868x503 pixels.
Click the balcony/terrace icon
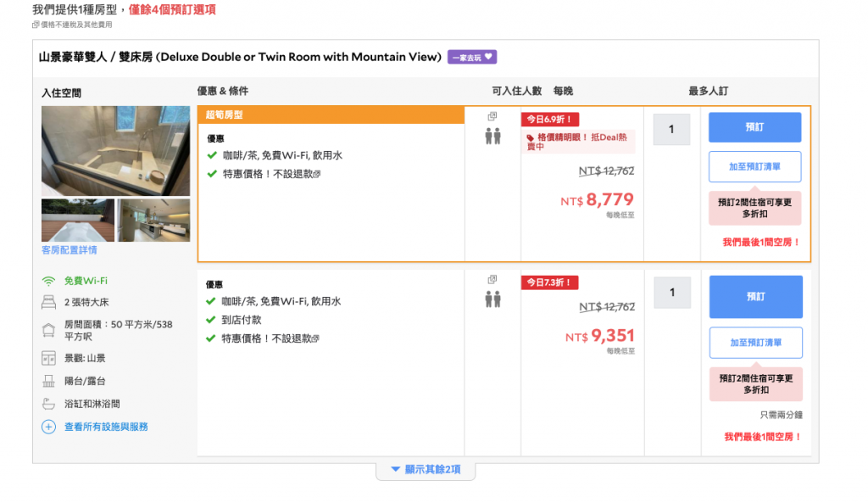[48, 381]
